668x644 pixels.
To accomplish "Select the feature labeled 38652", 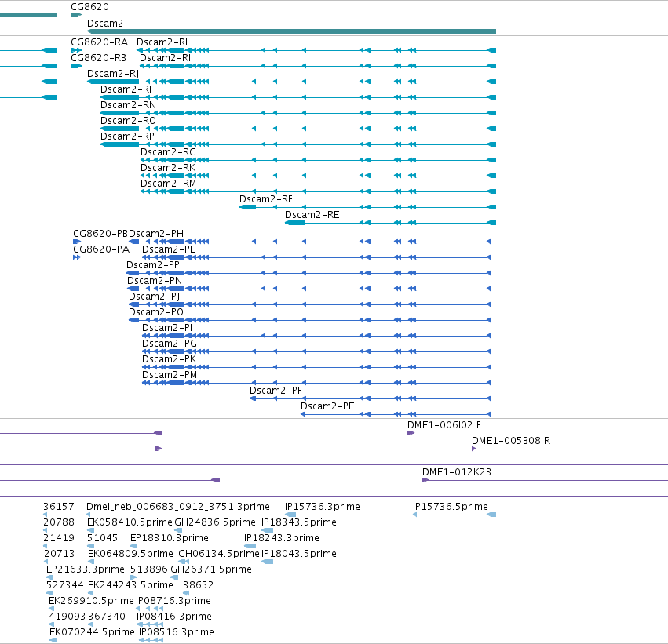I will 198,585.
